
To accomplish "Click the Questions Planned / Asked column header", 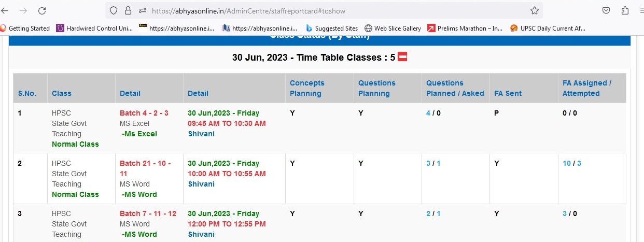I will pyautogui.click(x=455, y=88).
